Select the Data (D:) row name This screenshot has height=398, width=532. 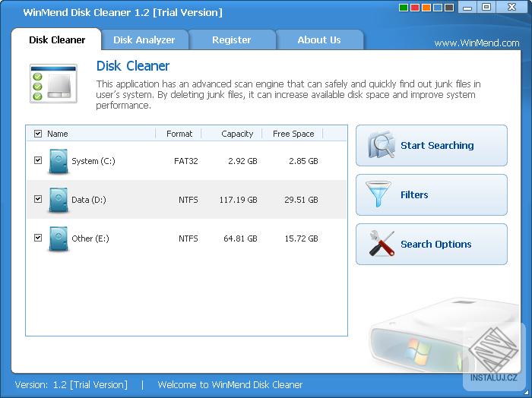click(89, 200)
